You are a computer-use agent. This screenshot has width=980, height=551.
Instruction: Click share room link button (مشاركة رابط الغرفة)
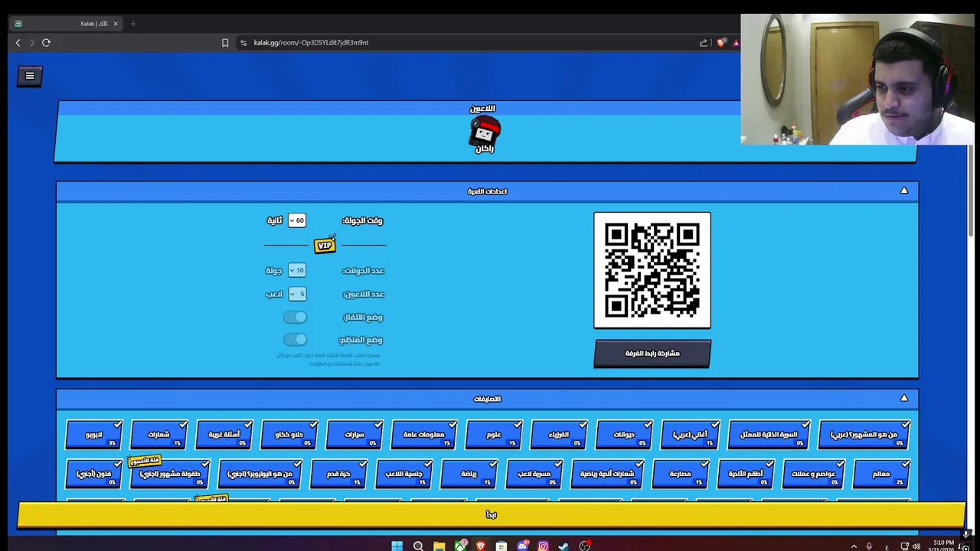(x=652, y=354)
